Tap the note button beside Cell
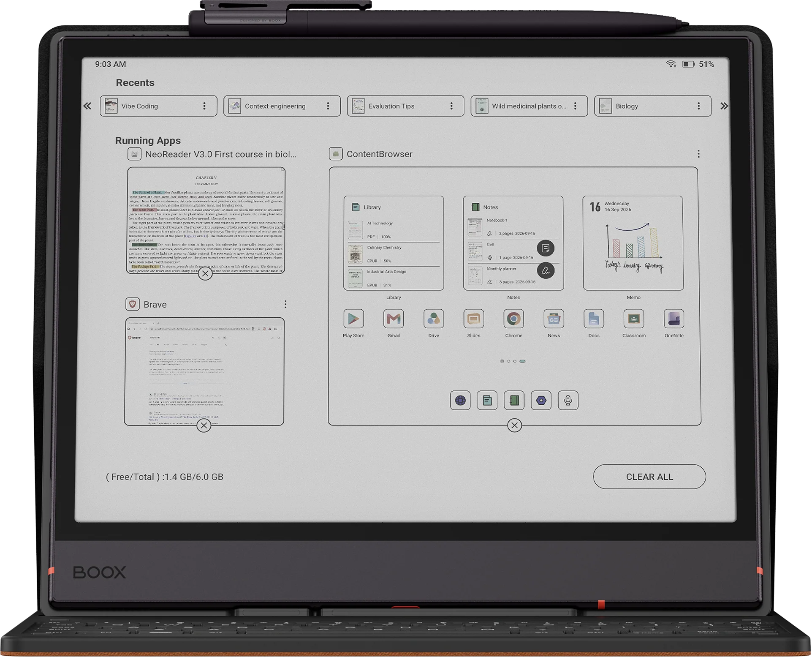The height and width of the screenshot is (657, 812). (546, 248)
